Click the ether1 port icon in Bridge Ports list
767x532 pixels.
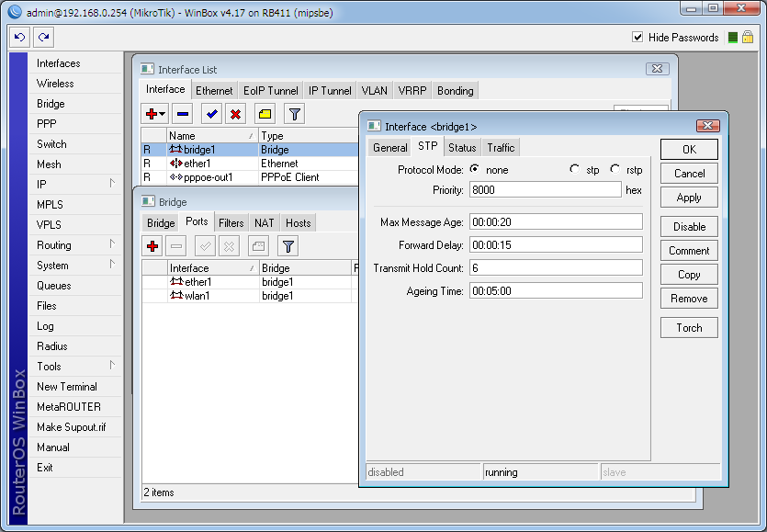tap(176, 281)
